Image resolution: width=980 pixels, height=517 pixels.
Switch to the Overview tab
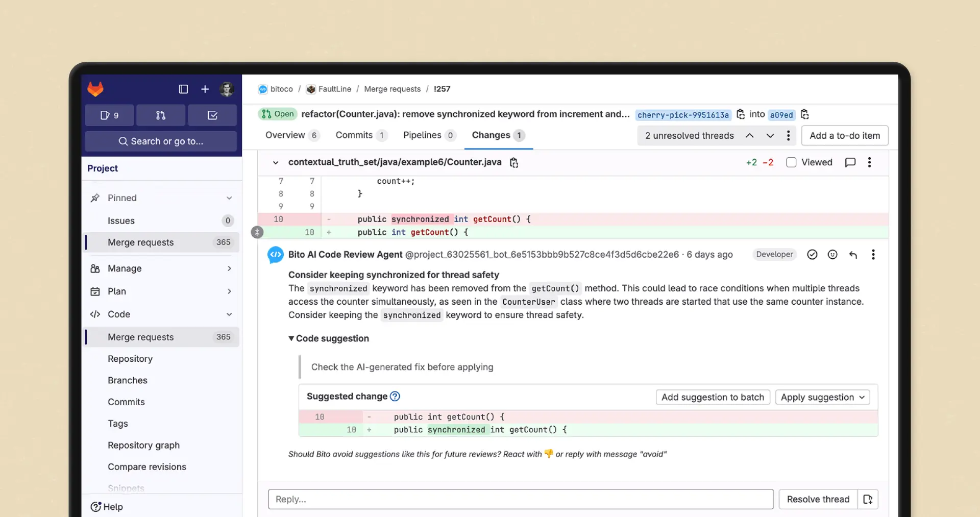[285, 135]
